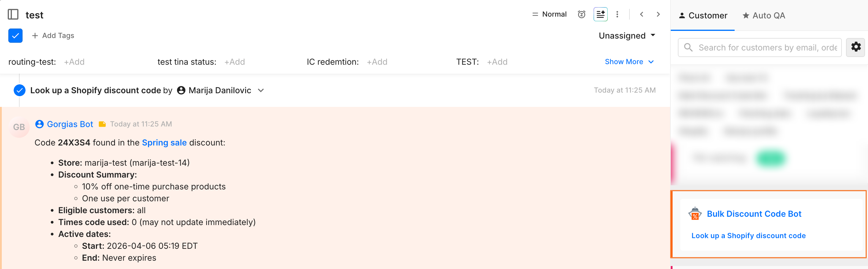Expand Show More ticket fields
The height and width of the screenshot is (269, 868).
[629, 62]
